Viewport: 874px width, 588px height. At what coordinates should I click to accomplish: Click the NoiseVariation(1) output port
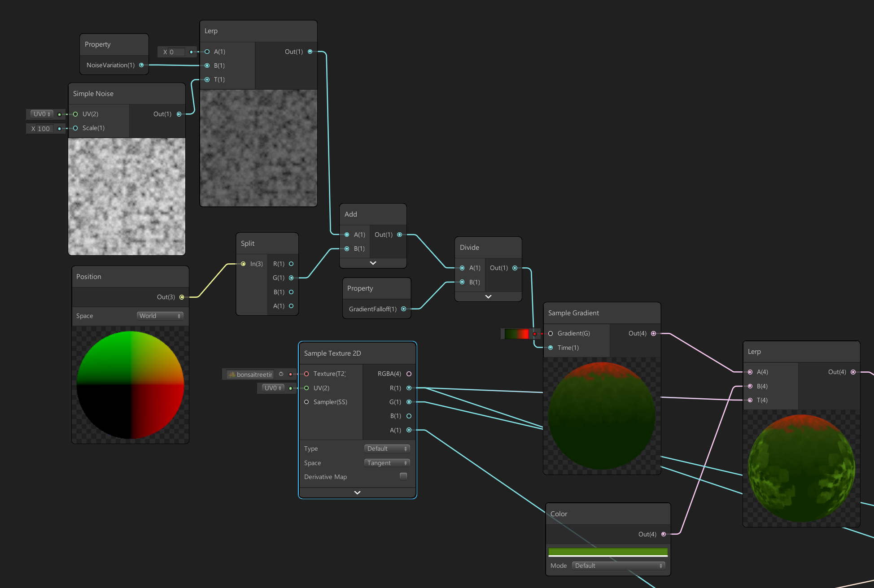click(x=141, y=65)
